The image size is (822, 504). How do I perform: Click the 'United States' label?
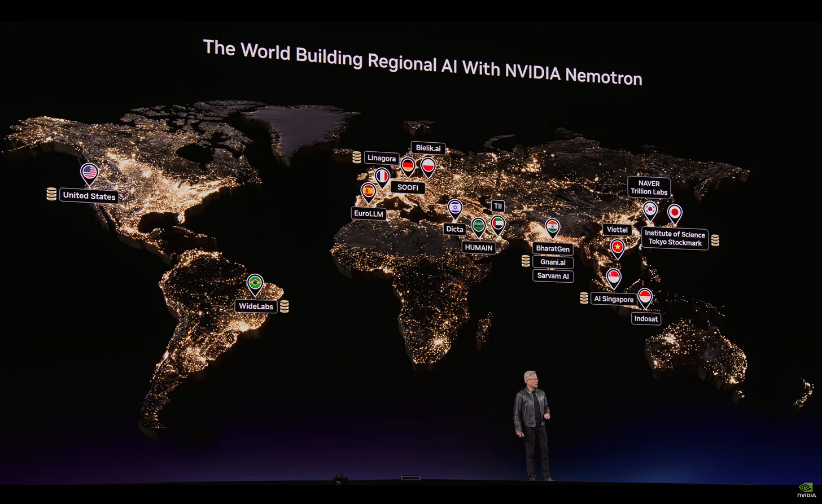[89, 196]
